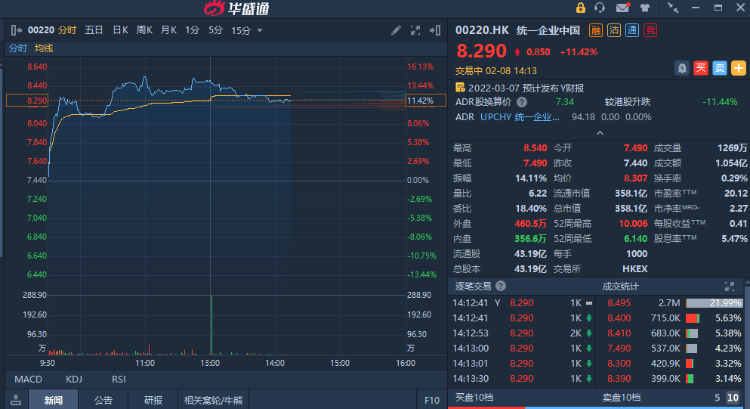Click the 21.99% volume bar
The width and height of the screenshot is (750, 409).
715,303
